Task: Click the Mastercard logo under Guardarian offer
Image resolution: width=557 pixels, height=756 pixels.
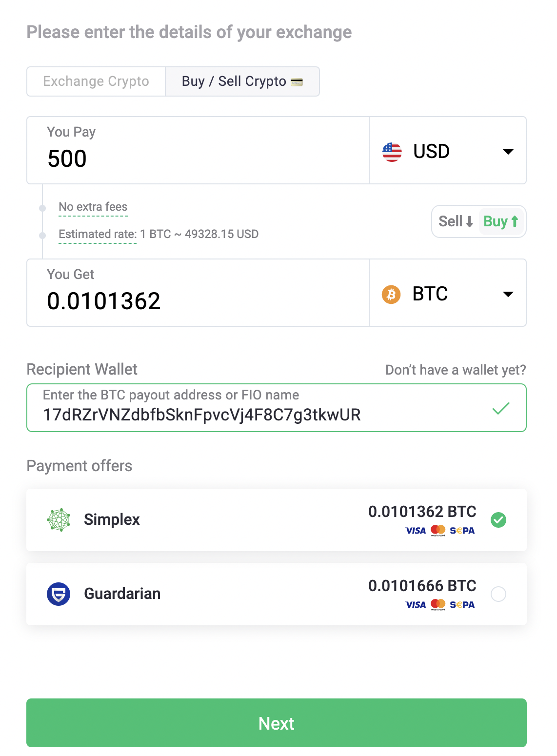Action: pos(438,605)
